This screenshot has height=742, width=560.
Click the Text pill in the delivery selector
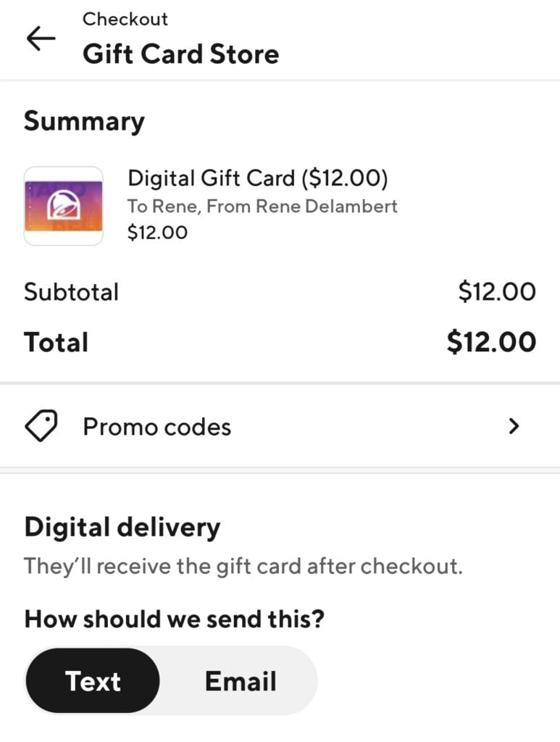click(93, 680)
